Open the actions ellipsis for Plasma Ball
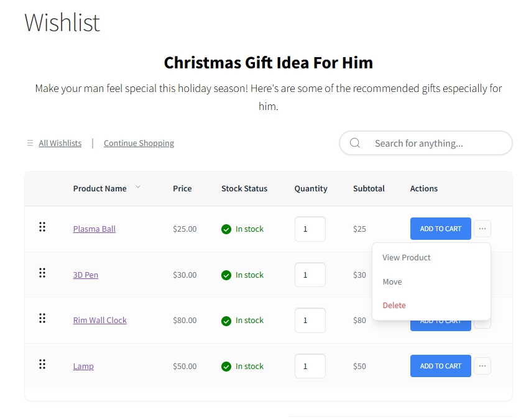521x420 pixels. [482, 229]
